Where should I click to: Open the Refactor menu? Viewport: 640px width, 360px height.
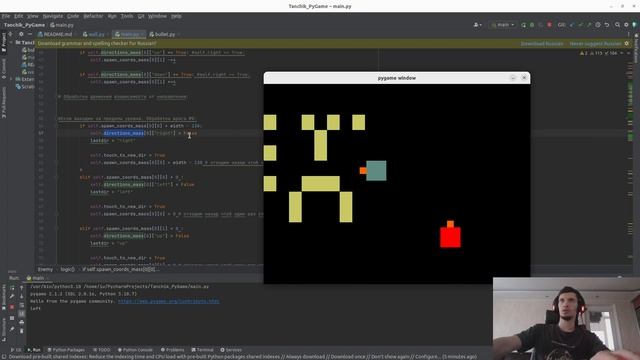click(x=93, y=16)
